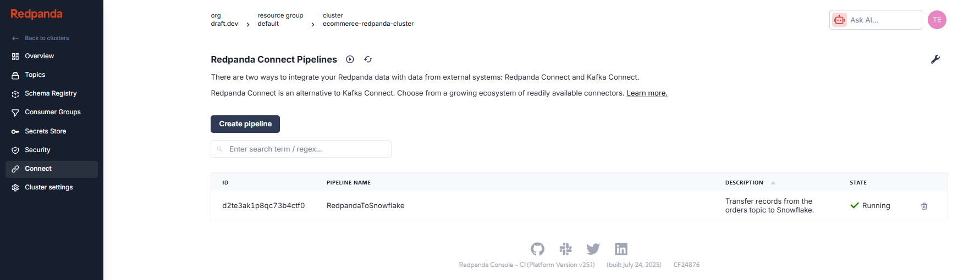Screen dimensions: 980x280
Task: Click the built July 24, 2025 text
Action: 634,265
